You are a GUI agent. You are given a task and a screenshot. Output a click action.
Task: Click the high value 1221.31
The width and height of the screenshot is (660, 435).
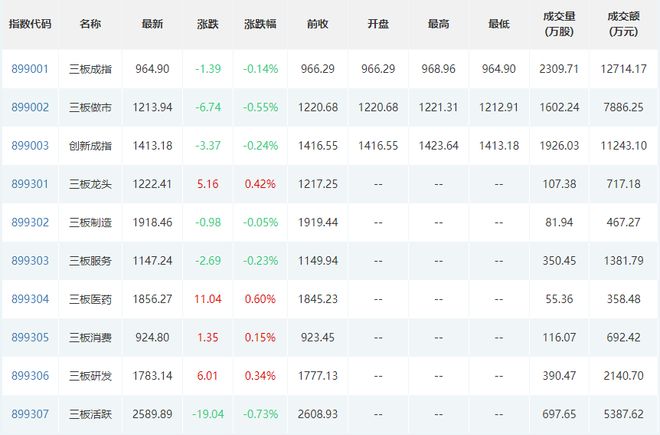coord(438,107)
